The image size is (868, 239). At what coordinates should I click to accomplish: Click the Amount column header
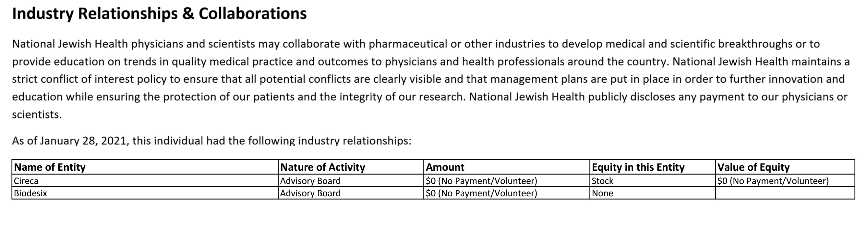445,167
